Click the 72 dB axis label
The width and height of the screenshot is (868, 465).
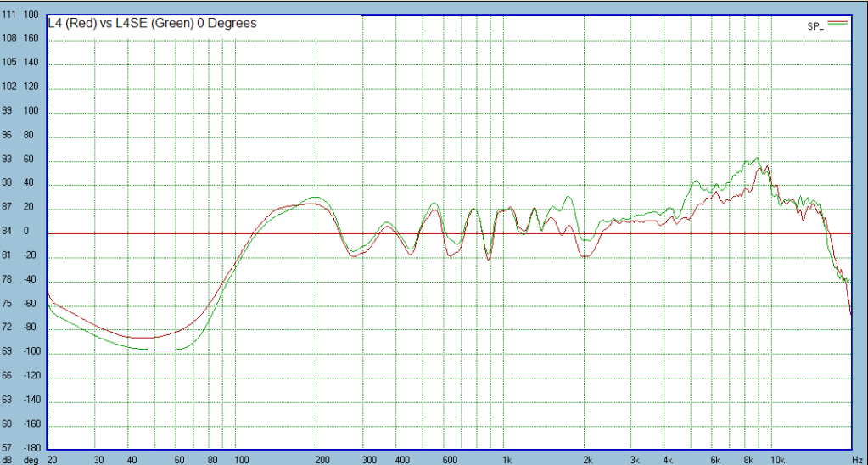coord(6,328)
